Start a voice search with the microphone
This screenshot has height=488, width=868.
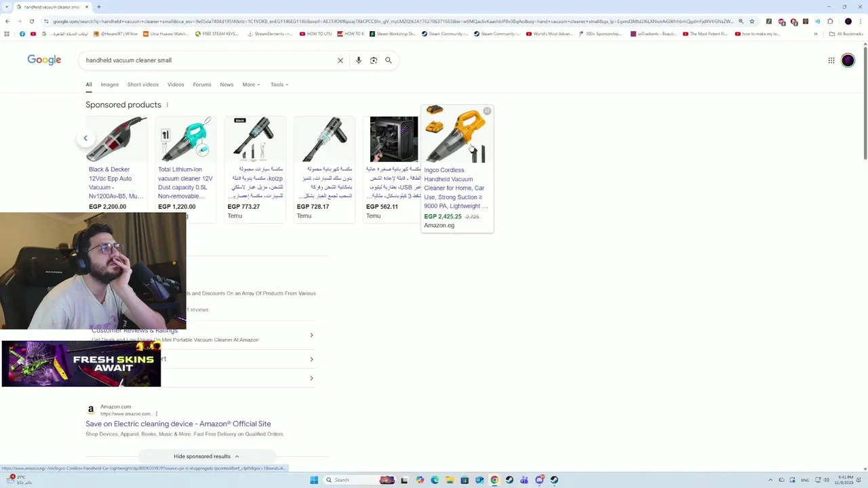359,60
